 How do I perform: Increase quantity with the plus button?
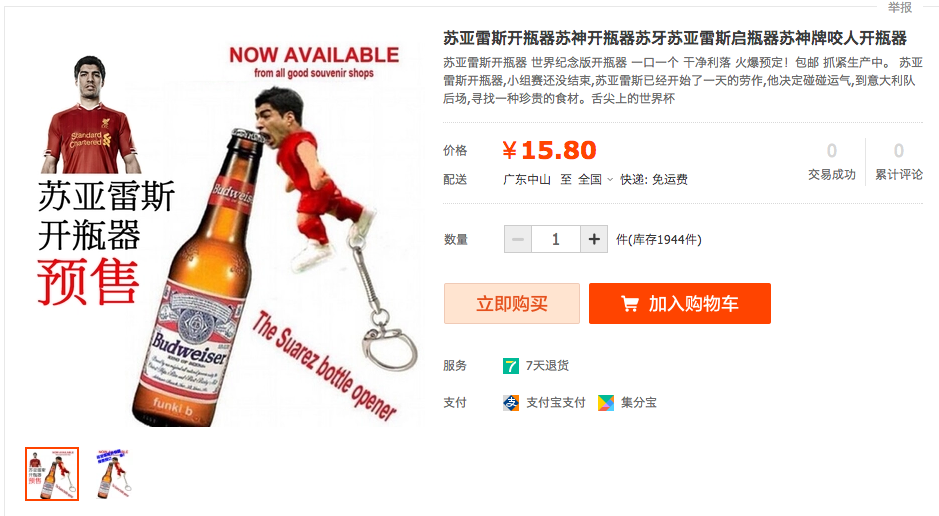[594, 239]
